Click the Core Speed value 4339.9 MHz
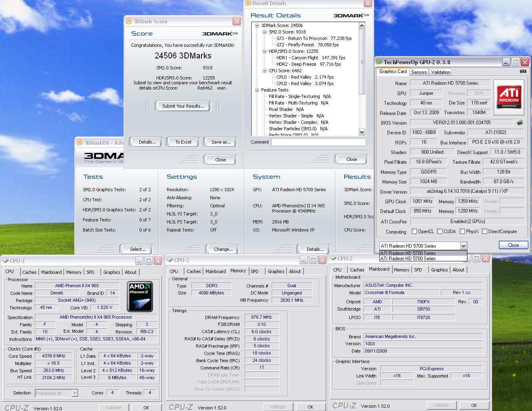 (54, 356)
